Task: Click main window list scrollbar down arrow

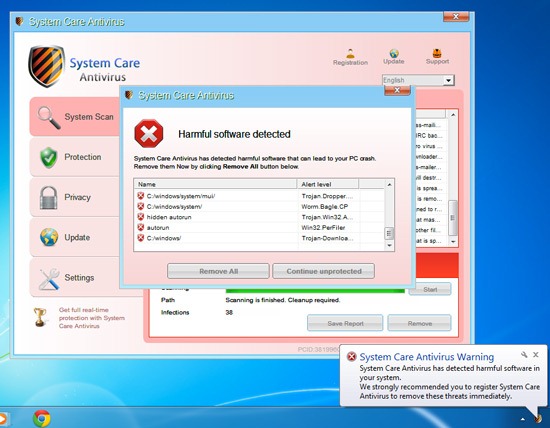Action: (x=453, y=241)
